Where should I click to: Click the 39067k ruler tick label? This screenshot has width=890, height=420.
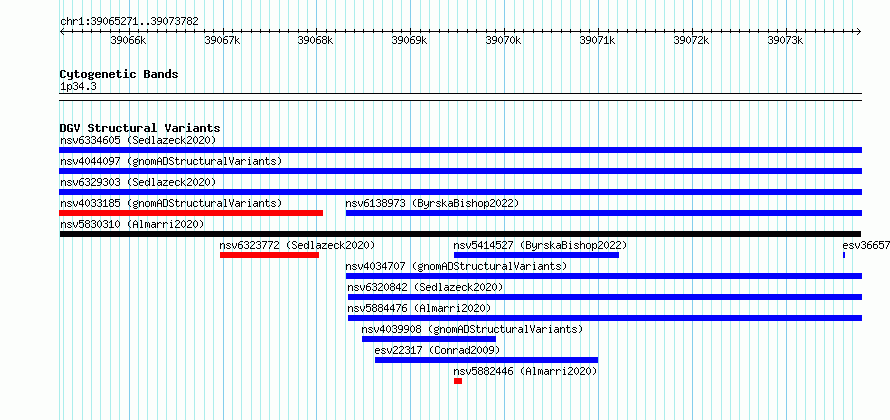tap(222, 41)
